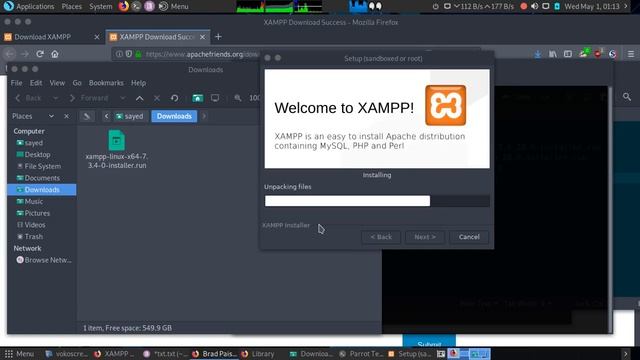Select Browse Network in sidebar
Image resolution: width=640 pixels, height=360 pixels.
(x=44, y=260)
